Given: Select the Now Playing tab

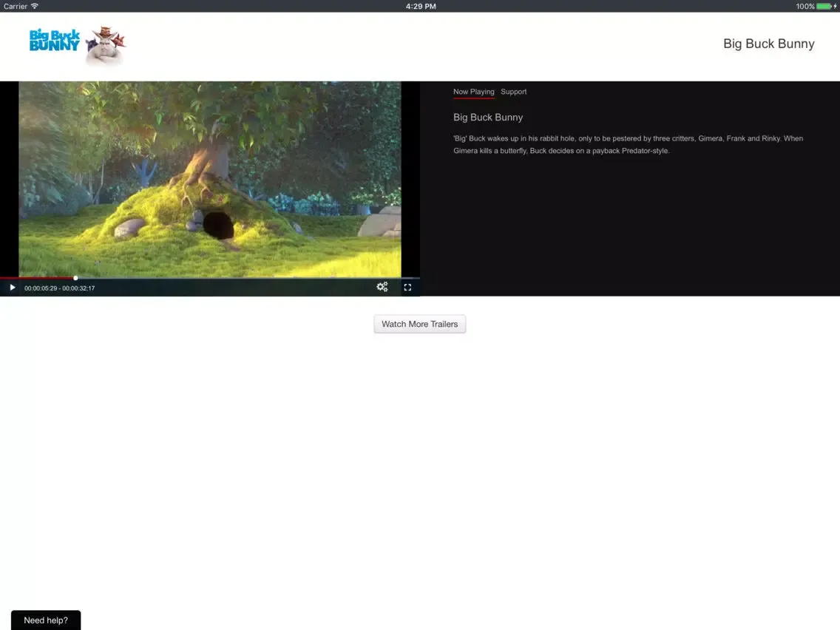Looking at the screenshot, I should click(x=473, y=92).
